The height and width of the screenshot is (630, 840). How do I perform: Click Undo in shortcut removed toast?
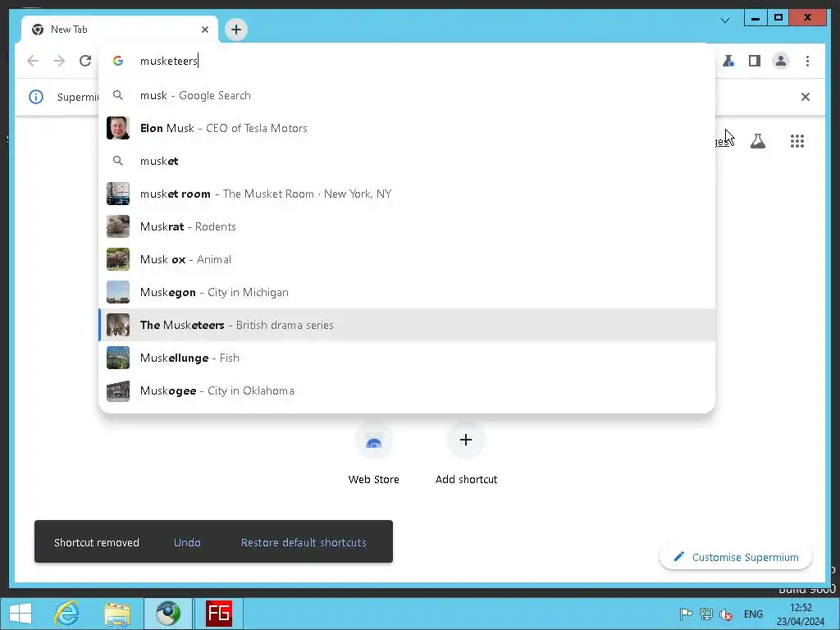(187, 542)
